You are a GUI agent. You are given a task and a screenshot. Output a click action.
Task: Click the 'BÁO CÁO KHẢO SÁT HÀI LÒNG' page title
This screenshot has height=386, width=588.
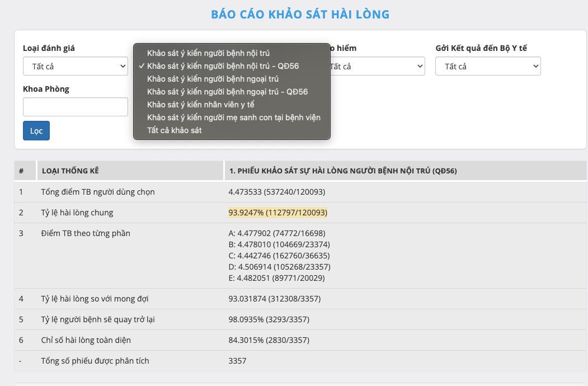click(x=300, y=15)
